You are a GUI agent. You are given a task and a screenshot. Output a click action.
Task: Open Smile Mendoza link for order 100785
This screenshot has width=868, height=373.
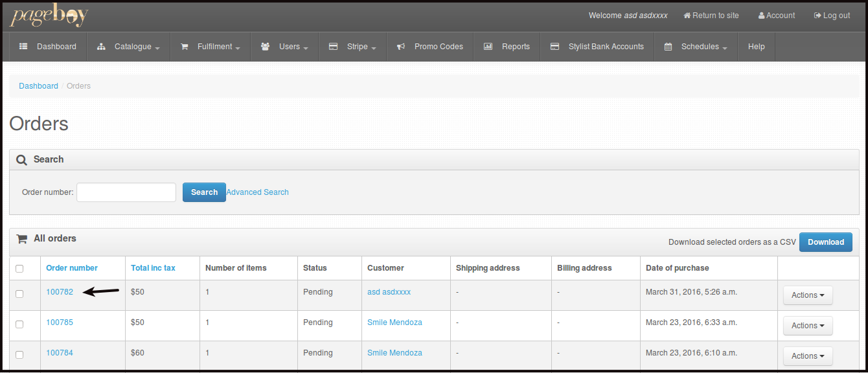pos(394,322)
